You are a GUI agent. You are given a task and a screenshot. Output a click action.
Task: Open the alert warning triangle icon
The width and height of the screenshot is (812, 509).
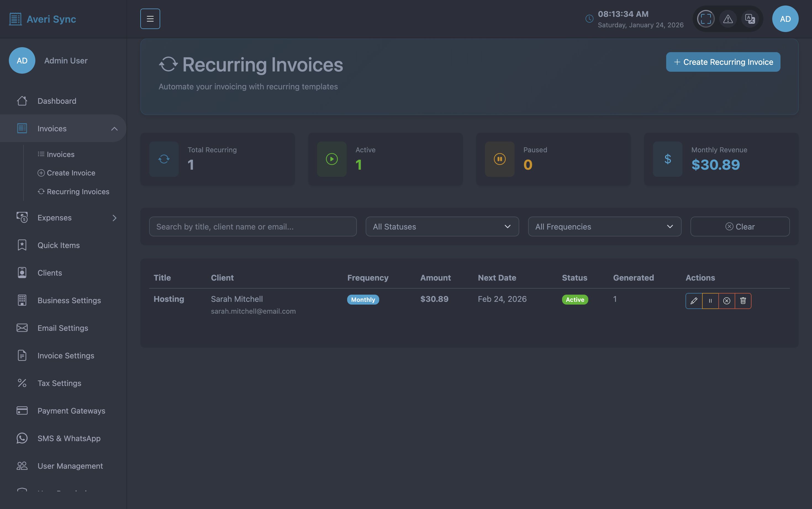(728, 19)
